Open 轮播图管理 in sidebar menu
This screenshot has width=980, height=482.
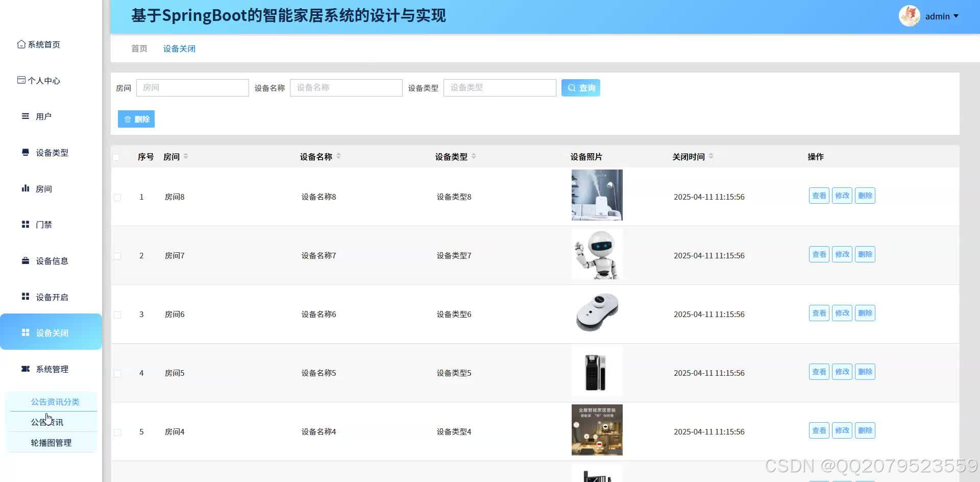pos(51,442)
